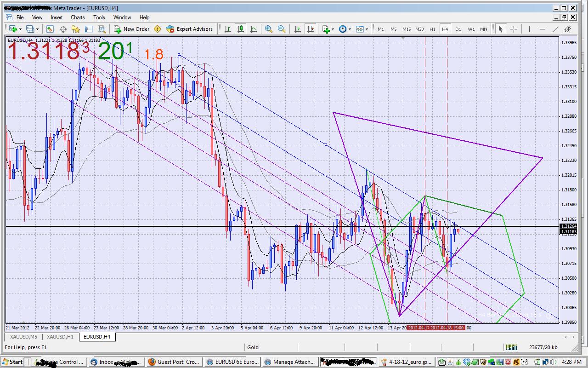Expand the New Chart dropdown arrow
The height and width of the screenshot is (368, 588).
coord(20,29)
